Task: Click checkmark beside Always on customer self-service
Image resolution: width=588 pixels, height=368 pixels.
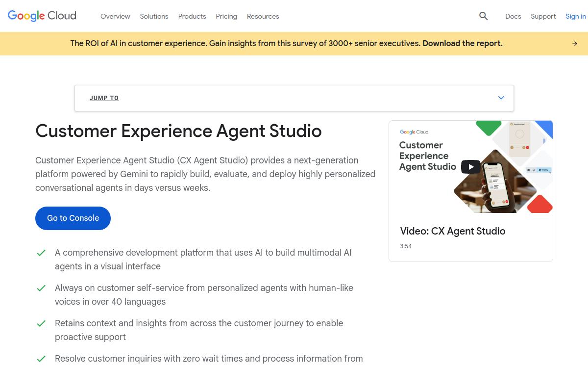Action: pyautogui.click(x=42, y=288)
